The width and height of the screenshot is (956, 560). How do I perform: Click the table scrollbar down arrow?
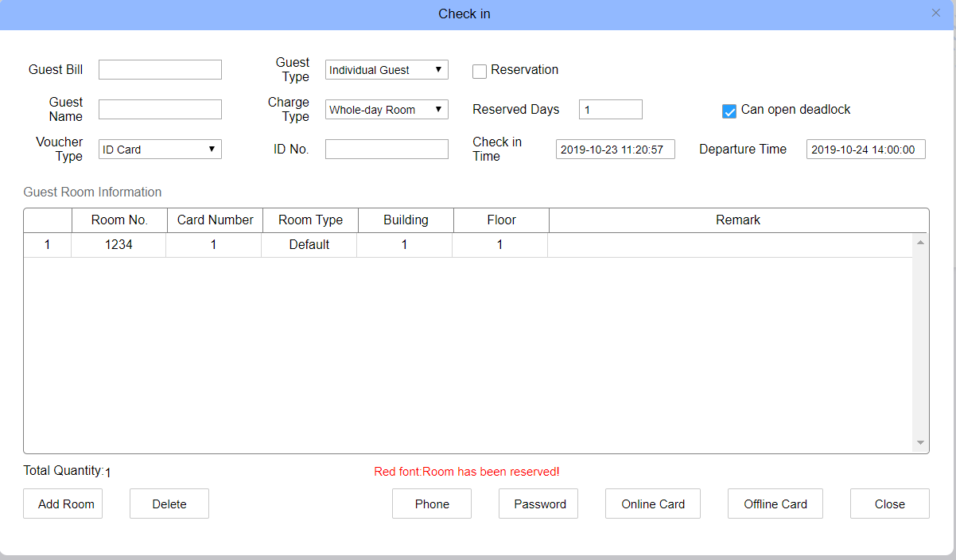tap(920, 443)
